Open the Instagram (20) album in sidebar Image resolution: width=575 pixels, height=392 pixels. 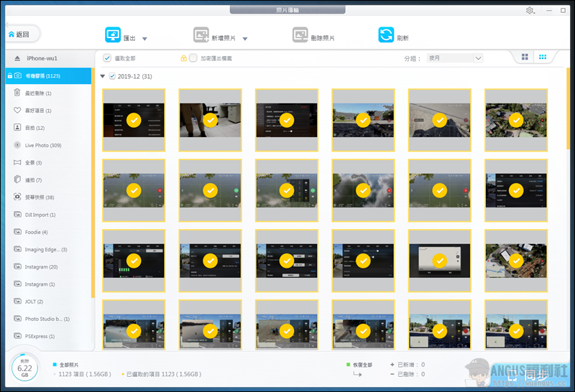pyautogui.click(x=41, y=266)
